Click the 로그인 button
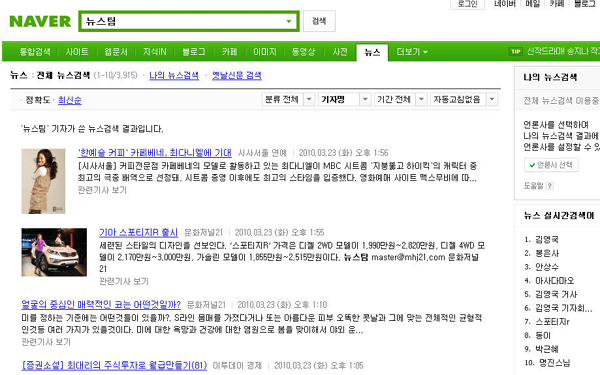The width and height of the screenshot is (600, 375). pyautogui.click(x=467, y=4)
